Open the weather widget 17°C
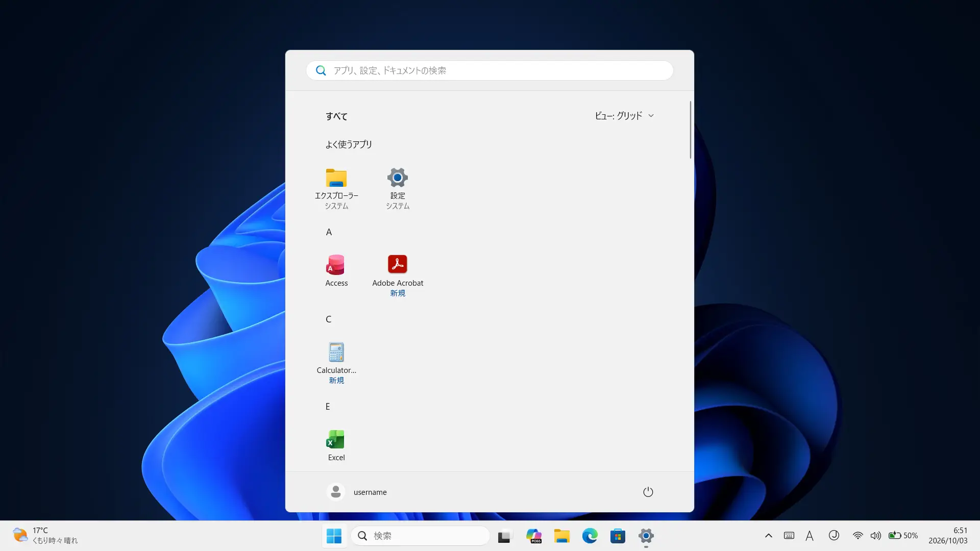Viewport: 980px width, 551px height. click(x=45, y=536)
